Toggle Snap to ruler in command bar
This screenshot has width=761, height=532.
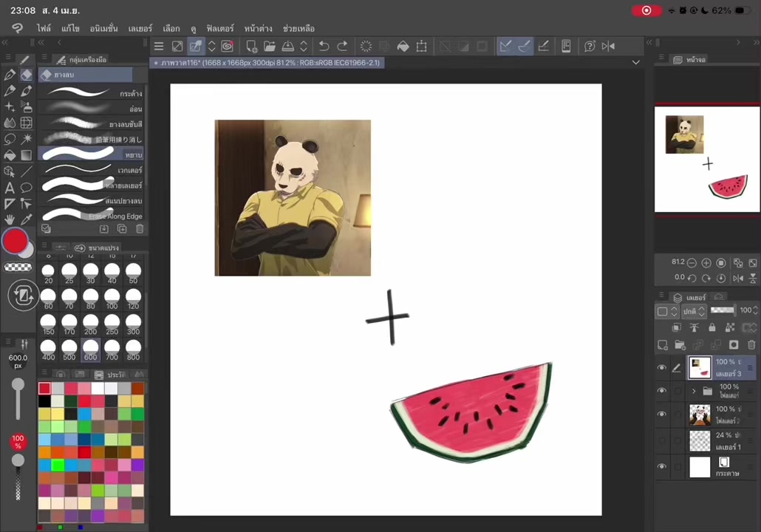tap(505, 46)
